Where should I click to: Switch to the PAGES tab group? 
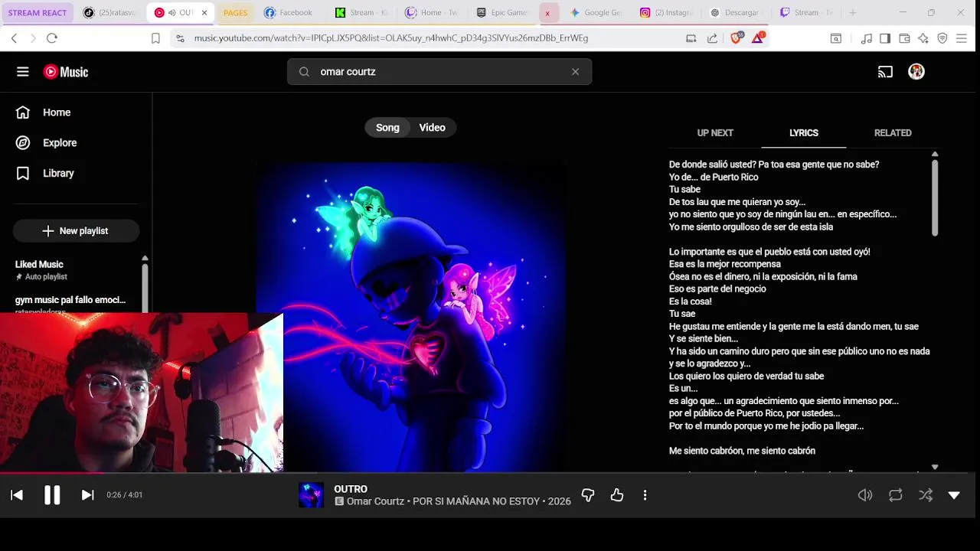[x=235, y=13]
